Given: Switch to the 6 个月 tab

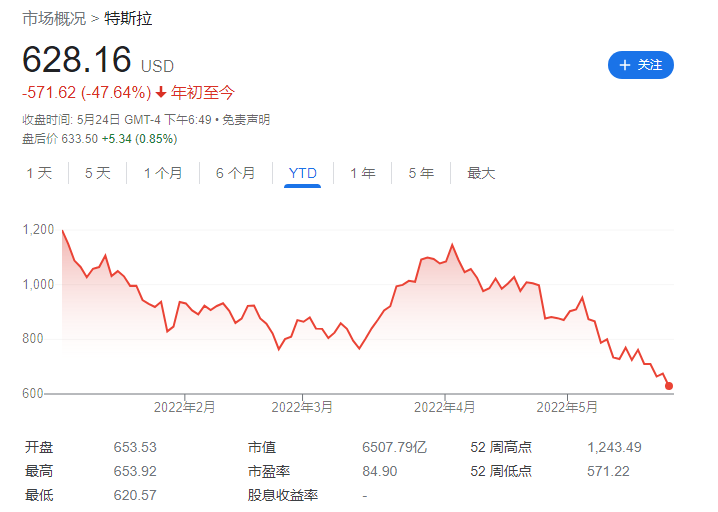Looking at the screenshot, I should pyautogui.click(x=235, y=173).
